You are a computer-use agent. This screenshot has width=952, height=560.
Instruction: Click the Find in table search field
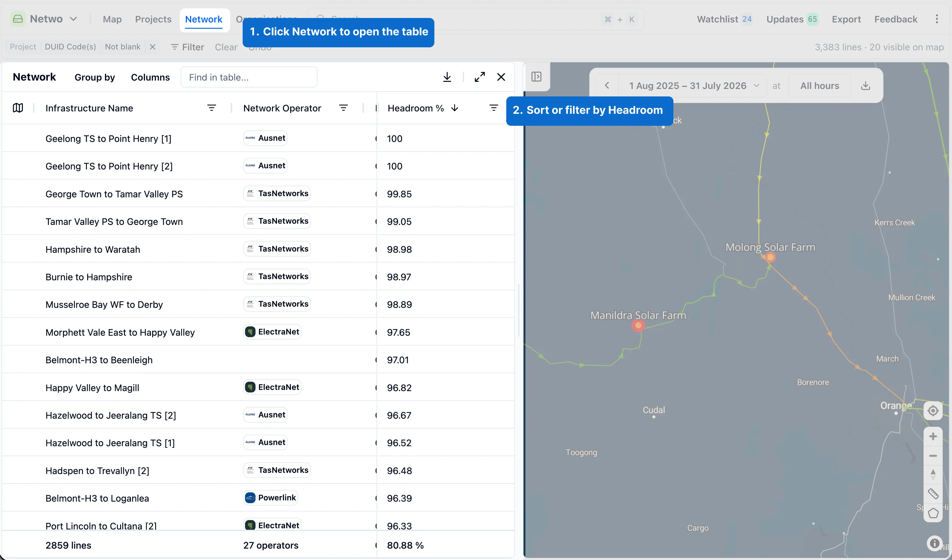[x=249, y=77]
